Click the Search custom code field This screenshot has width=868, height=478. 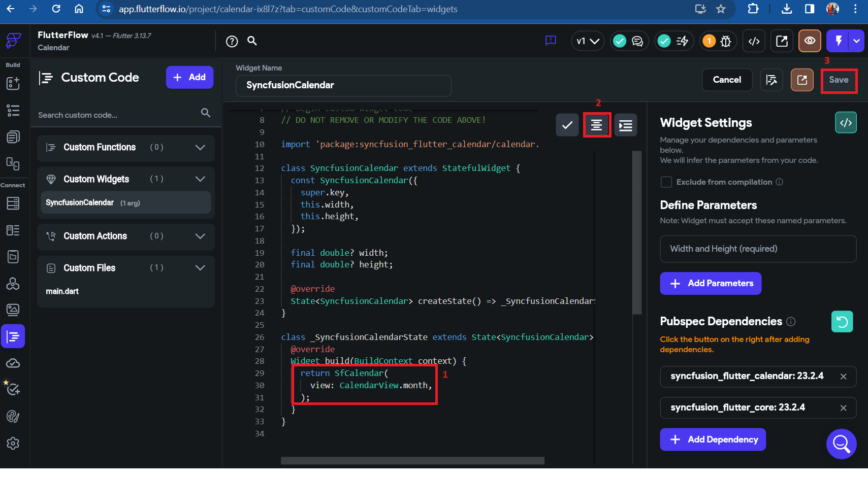point(125,115)
